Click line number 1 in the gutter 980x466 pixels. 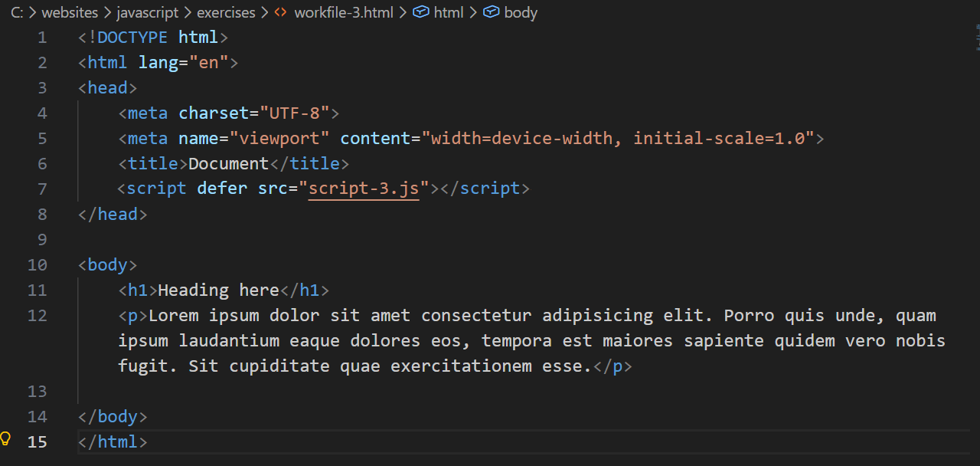43,37
